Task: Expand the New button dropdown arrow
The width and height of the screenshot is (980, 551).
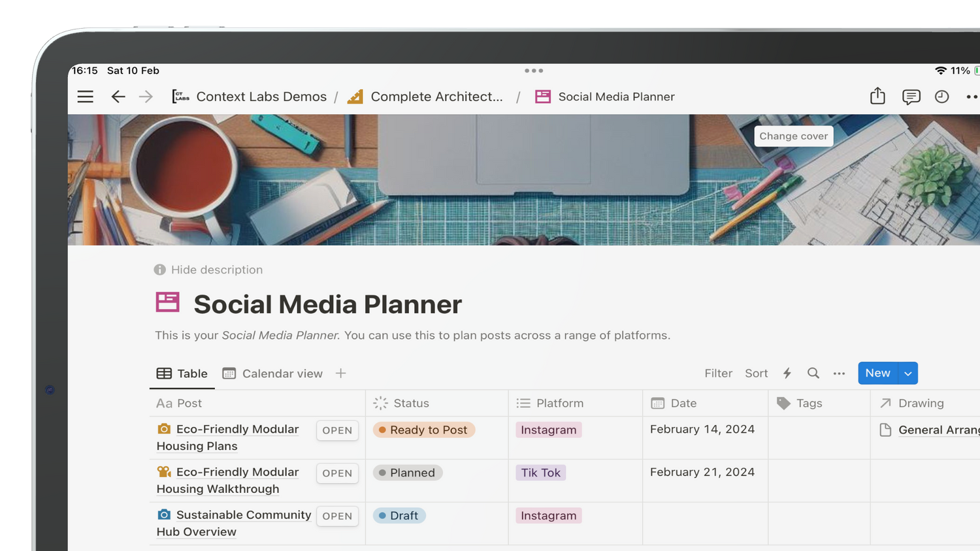Action: [908, 373]
